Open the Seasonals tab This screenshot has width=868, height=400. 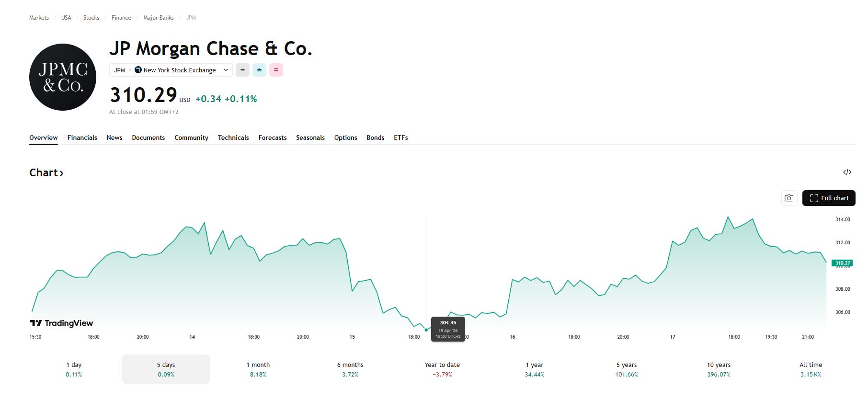coord(310,137)
